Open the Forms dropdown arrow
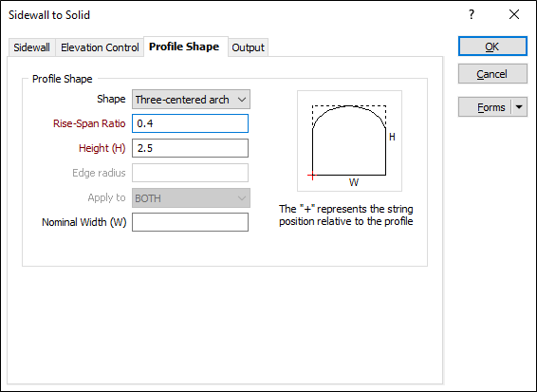The image size is (537, 392). pos(519,107)
